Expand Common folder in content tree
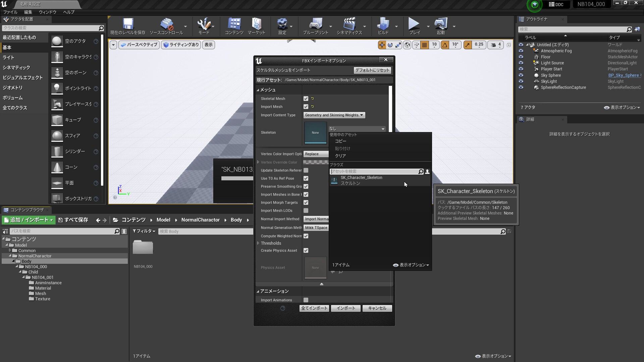The height and width of the screenshot is (362, 644). pos(10,250)
